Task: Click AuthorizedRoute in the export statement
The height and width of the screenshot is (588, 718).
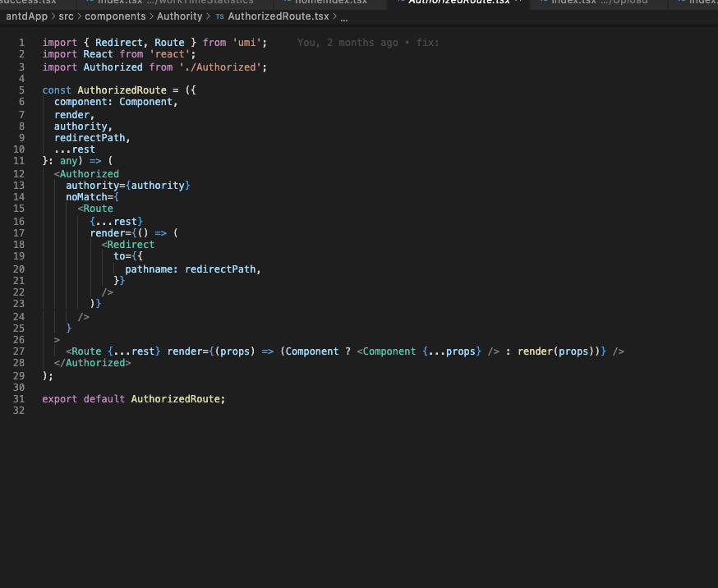Action: [x=175, y=399]
